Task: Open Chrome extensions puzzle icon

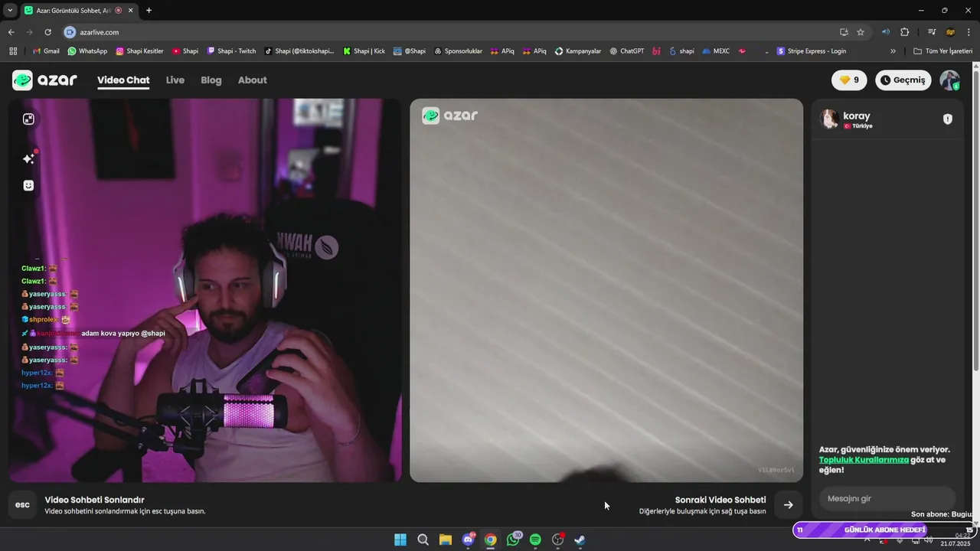Action: point(904,32)
